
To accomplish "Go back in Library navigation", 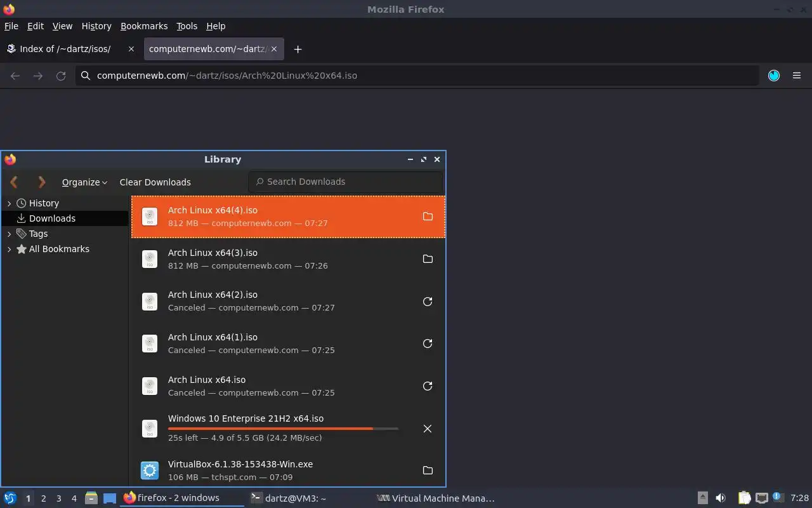I will (14, 182).
